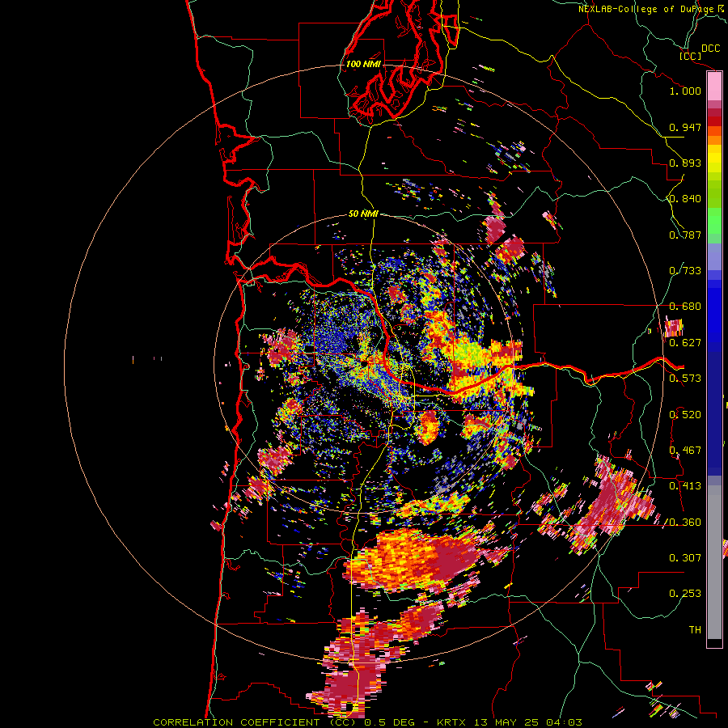Select the 0.360 scale value
The width and height of the screenshot is (728, 728).
pyautogui.click(x=685, y=523)
